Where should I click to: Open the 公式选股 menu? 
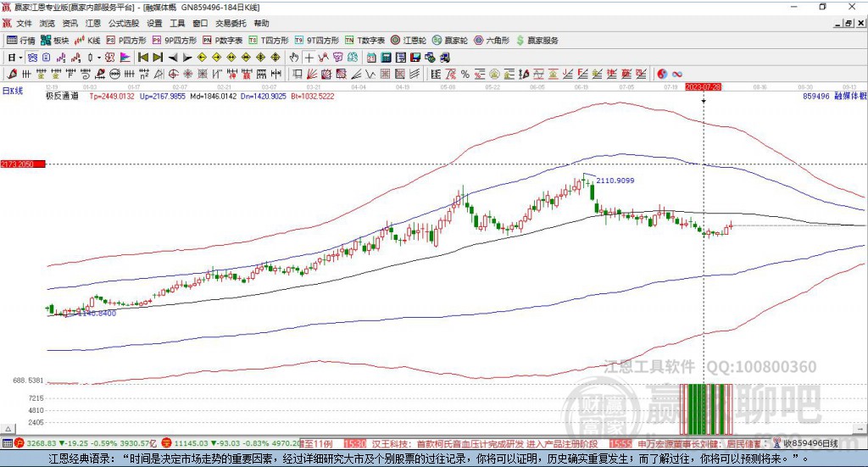(124, 23)
